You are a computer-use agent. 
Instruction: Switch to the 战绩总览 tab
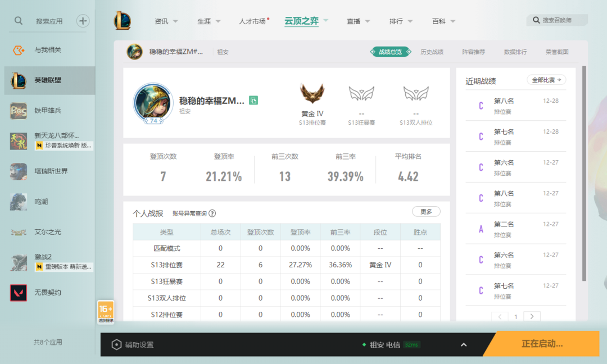[390, 52]
